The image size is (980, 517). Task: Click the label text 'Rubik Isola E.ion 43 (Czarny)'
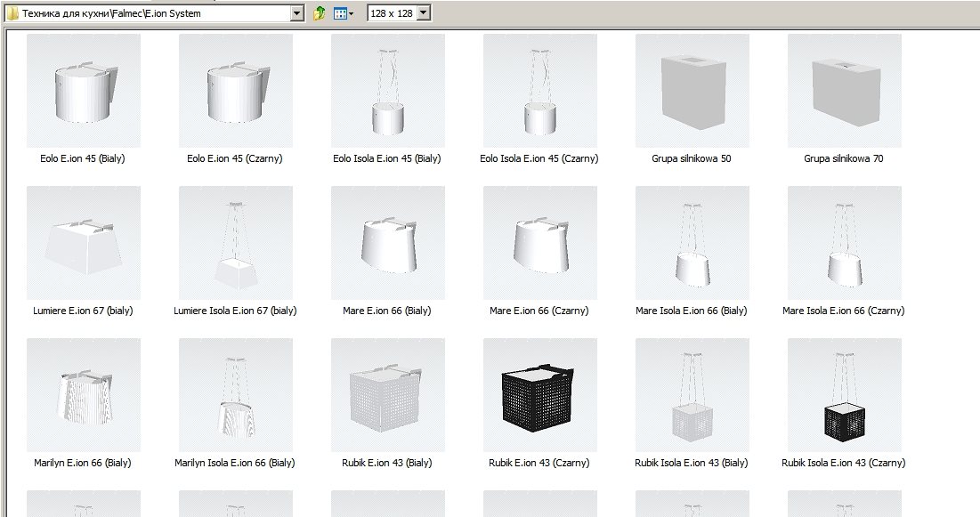click(x=844, y=464)
